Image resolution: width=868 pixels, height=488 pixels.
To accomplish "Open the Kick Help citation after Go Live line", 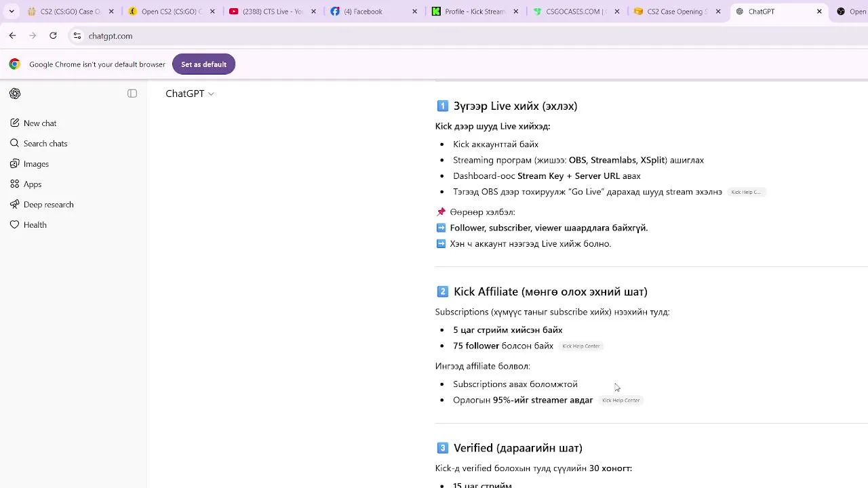I will pyautogui.click(x=746, y=192).
